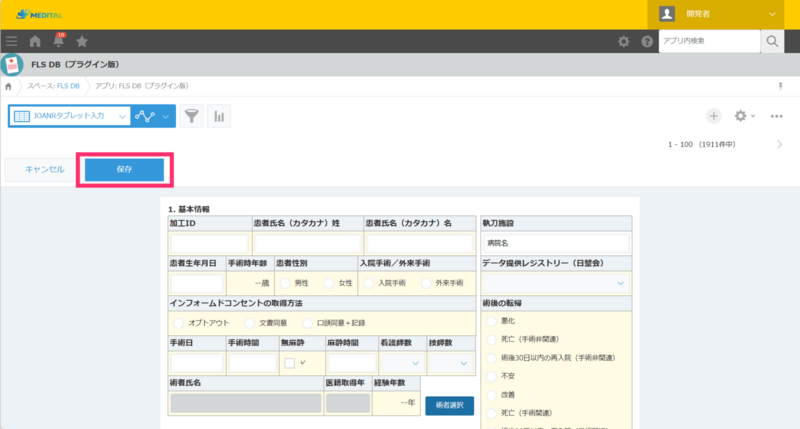Select 口頭同意＋記録 radio option
This screenshot has width=800, height=429.
tap(307, 323)
